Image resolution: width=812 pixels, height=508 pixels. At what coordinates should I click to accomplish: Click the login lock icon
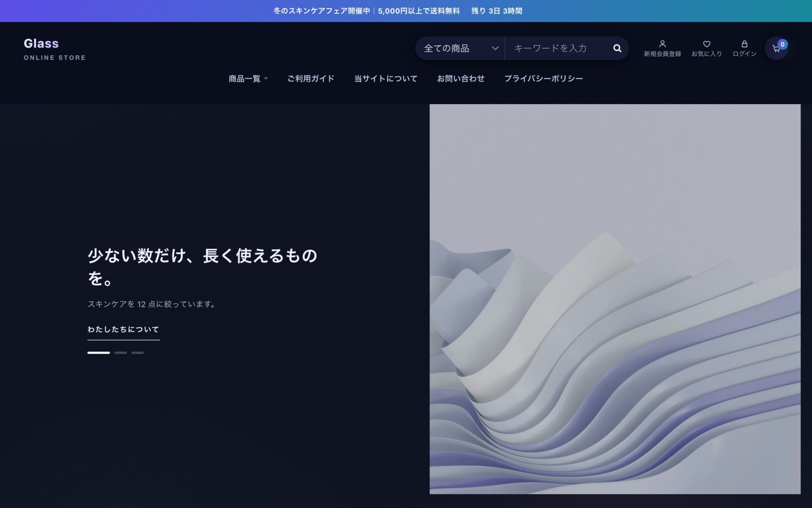click(x=744, y=44)
